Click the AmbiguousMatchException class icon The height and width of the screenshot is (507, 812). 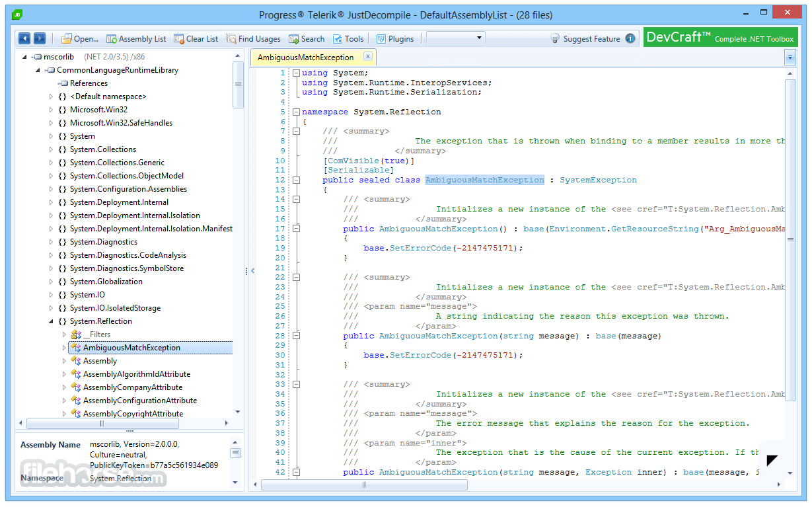[76, 348]
